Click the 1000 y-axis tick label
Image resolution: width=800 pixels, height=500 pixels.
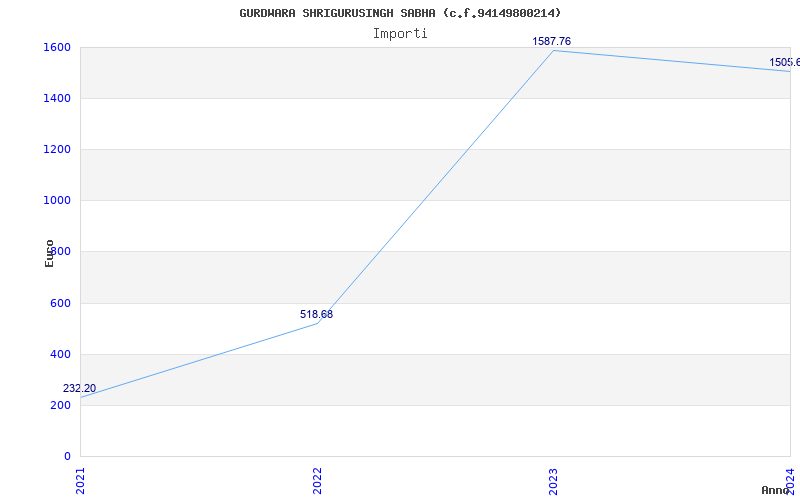click(x=57, y=201)
